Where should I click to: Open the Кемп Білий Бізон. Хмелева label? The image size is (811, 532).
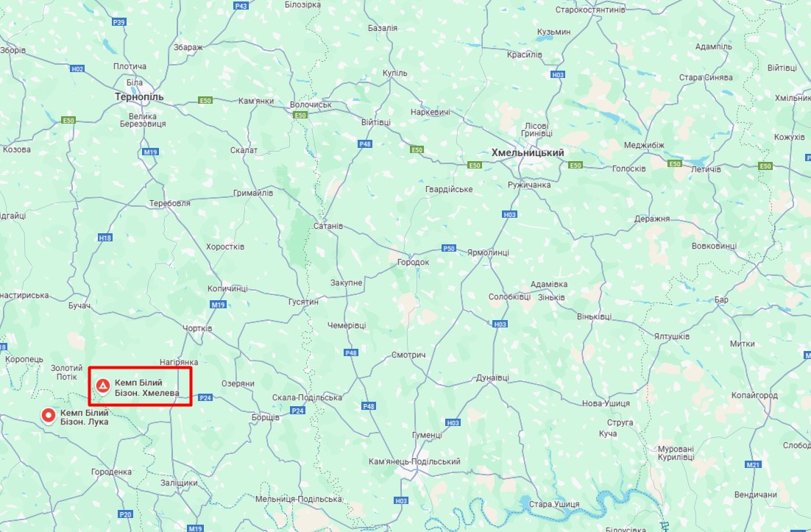147,388
